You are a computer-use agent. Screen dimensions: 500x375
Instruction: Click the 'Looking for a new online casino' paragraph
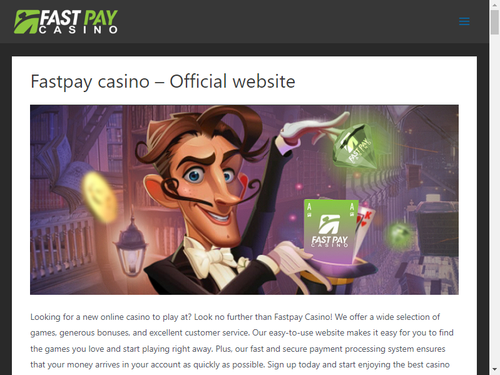(x=242, y=341)
